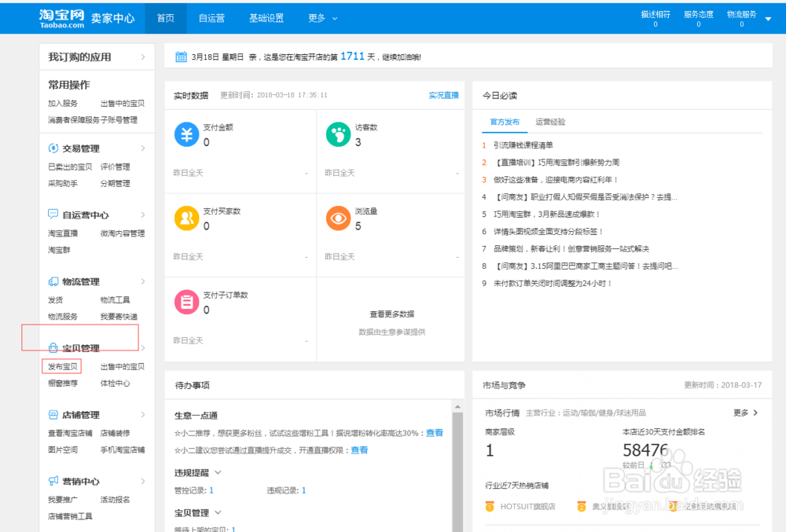Open 店铺装修 link
Image resolution: width=786 pixels, height=532 pixels.
[115, 433]
